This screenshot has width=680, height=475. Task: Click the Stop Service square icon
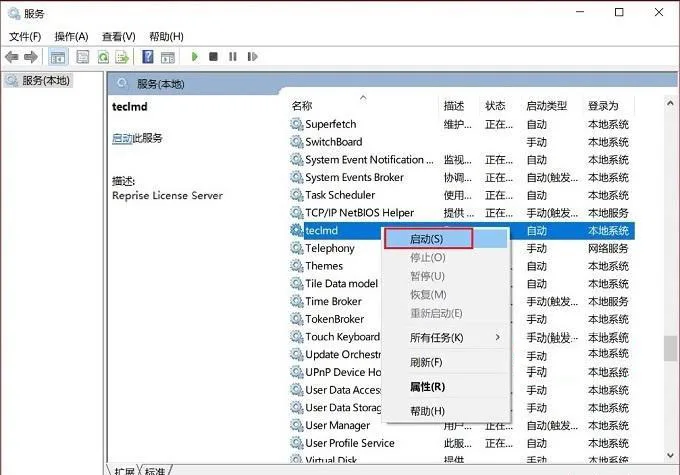213,56
